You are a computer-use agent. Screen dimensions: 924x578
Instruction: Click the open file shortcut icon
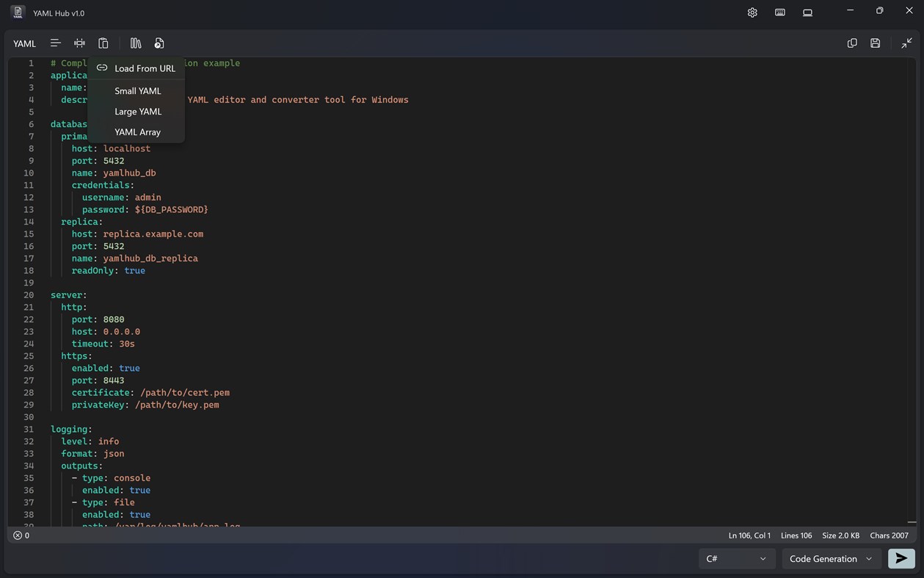click(x=159, y=43)
